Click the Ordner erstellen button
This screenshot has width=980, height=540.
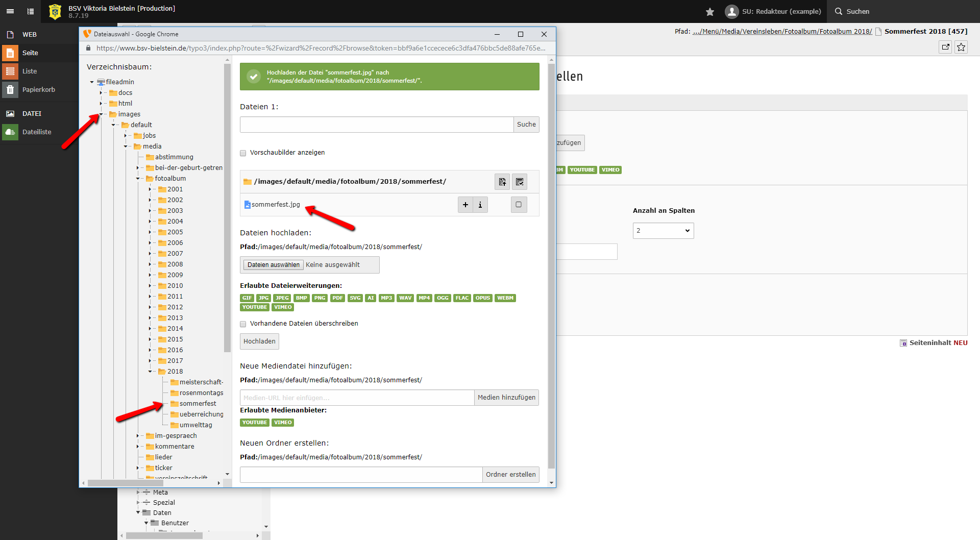pyautogui.click(x=510, y=475)
